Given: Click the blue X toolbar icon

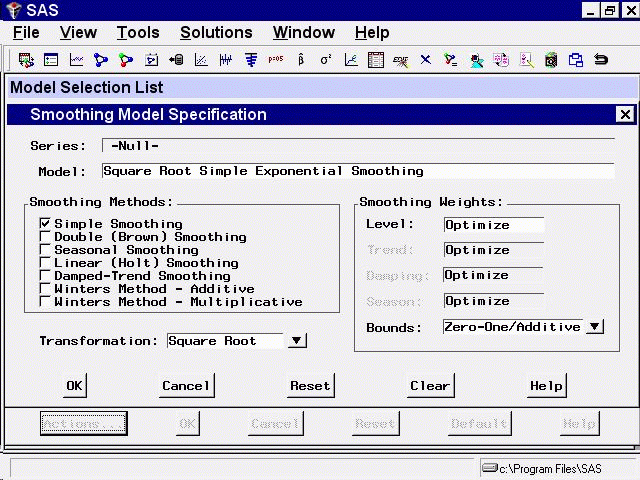Looking at the screenshot, I should tap(426, 60).
